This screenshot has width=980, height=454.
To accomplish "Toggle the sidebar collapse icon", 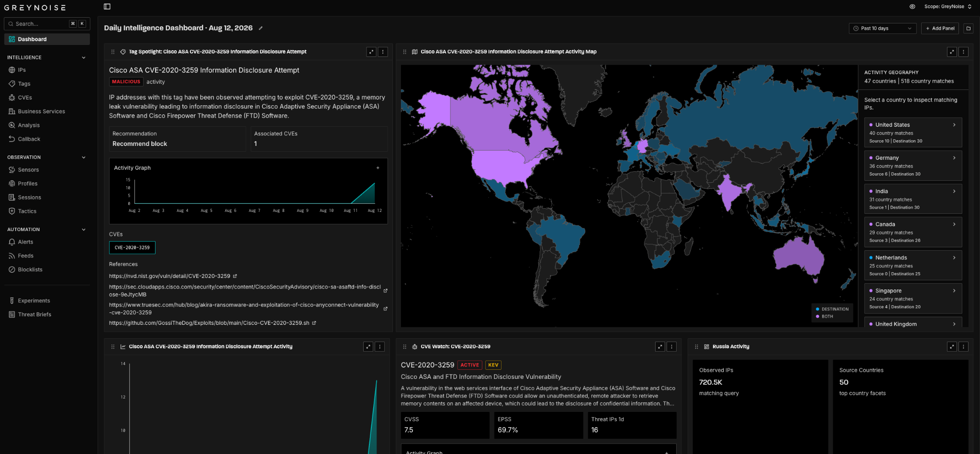I will coord(107,7).
